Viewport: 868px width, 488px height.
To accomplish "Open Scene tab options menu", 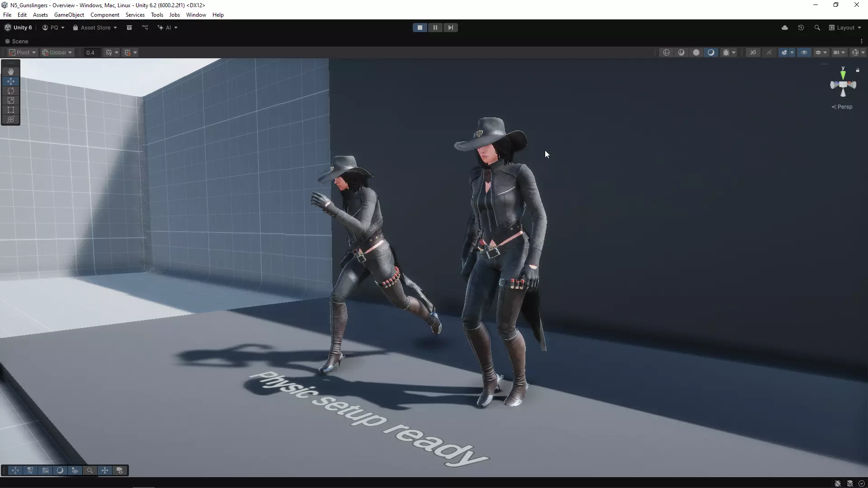I will tap(862, 41).
